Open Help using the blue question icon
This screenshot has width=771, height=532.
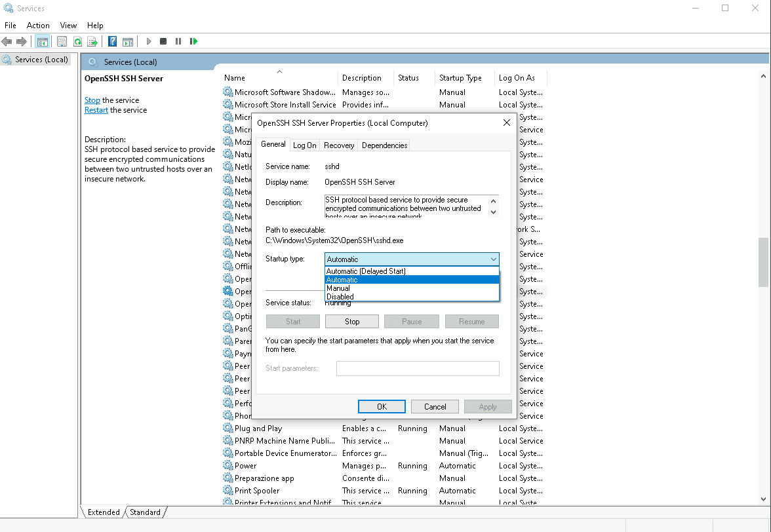(x=113, y=42)
